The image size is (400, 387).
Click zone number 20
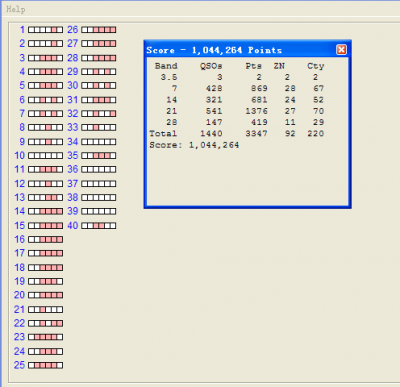[x=19, y=295]
